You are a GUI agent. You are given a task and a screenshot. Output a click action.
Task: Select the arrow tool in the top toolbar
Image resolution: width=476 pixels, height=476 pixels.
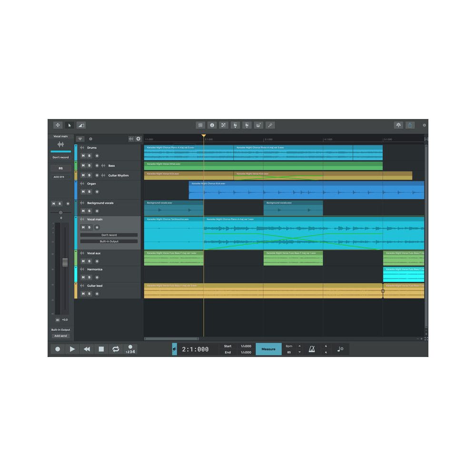coord(69,125)
